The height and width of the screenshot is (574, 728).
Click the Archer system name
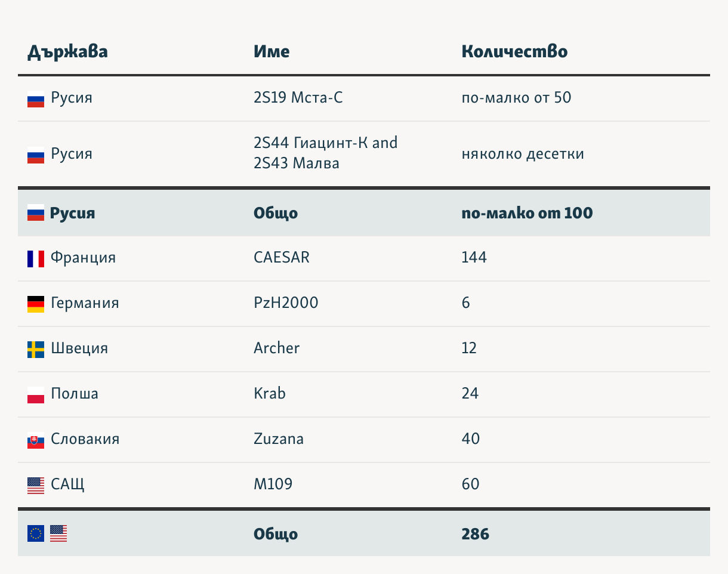(x=277, y=348)
